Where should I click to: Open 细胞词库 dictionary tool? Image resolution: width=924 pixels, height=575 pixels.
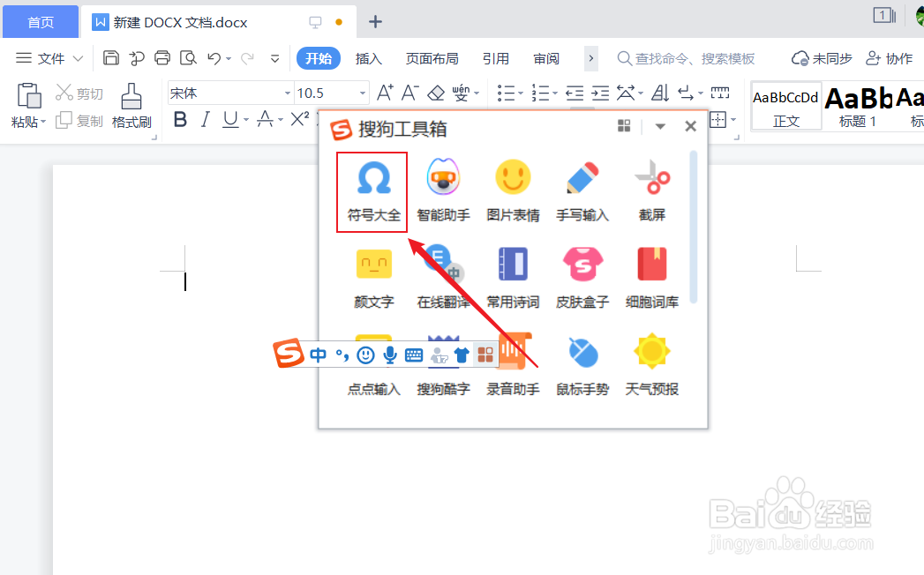coord(652,278)
